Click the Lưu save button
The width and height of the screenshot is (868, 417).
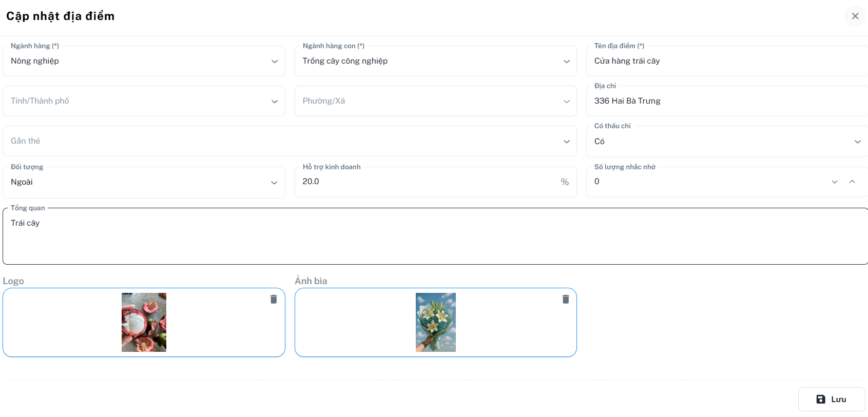click(x=831, y=399)
